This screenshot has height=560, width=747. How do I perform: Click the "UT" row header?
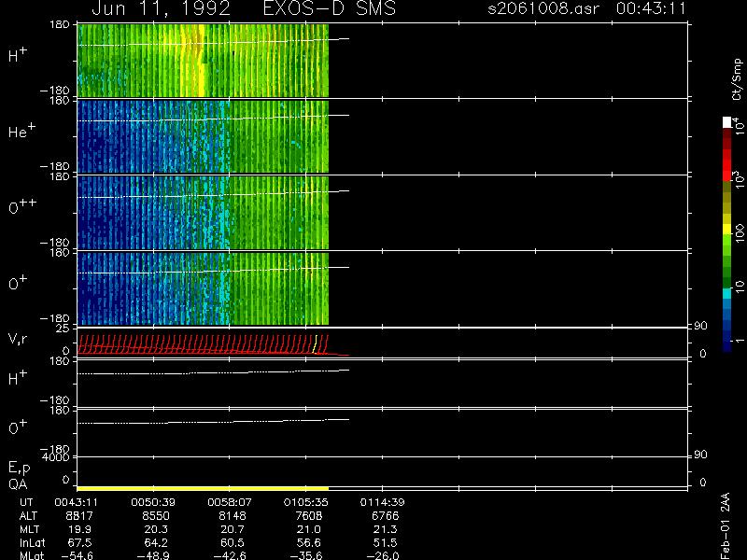[x=26, y=502]
